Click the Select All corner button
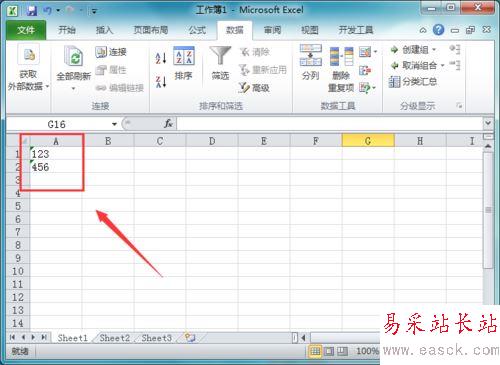Viewport: 500px width, 365px height. click(x=19, y=141)
